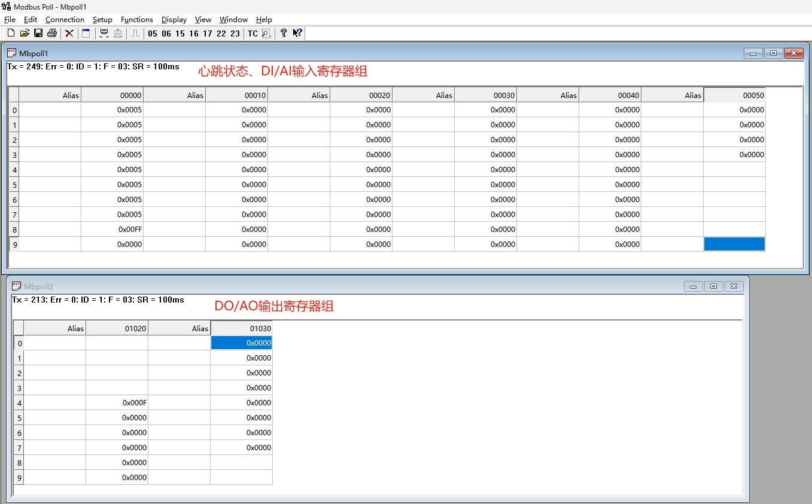Screen dimensions: 812x504
Task: Select row header 9 in Mbpoll1
Action: pyautogui.click(x=14, y=244)
